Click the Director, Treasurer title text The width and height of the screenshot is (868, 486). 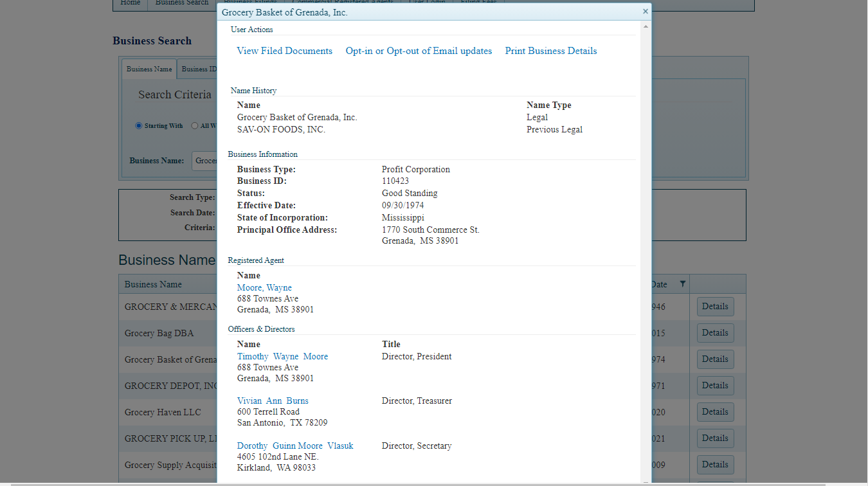pos(417,401)
